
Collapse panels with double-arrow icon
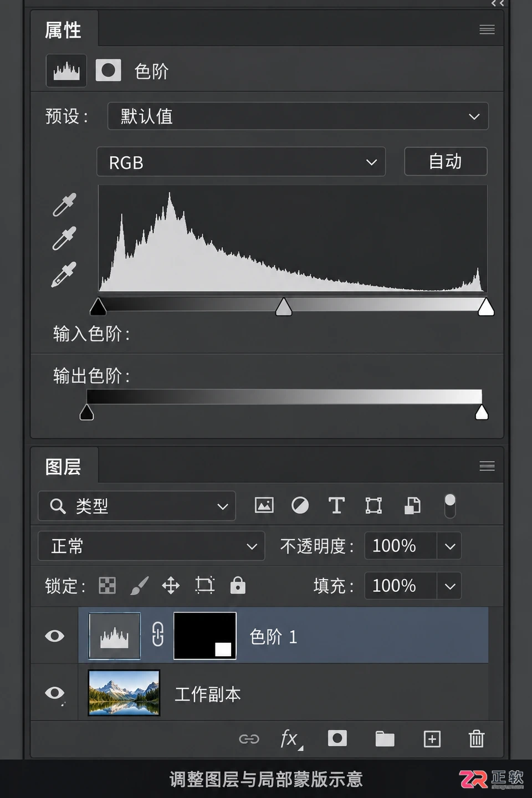click(497, 3)
